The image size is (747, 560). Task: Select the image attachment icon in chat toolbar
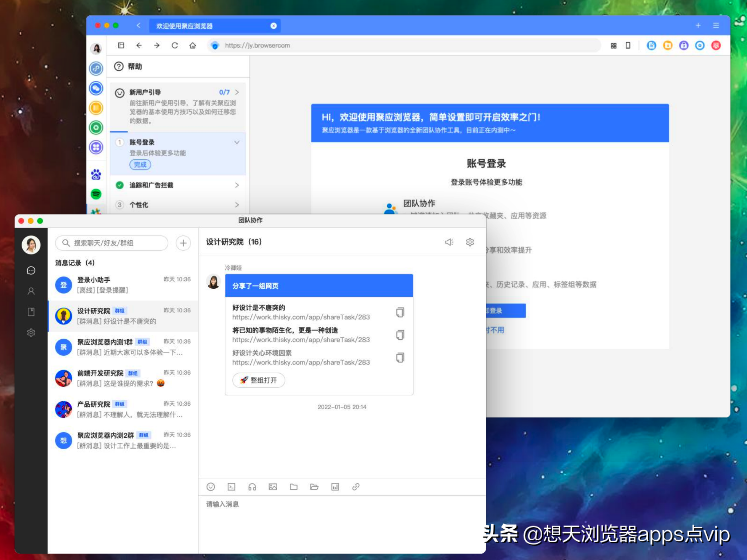[x=273, y=487]
